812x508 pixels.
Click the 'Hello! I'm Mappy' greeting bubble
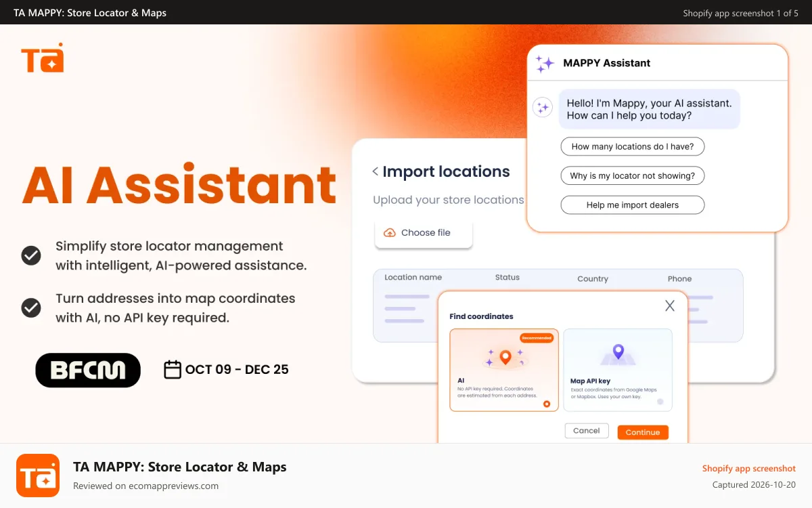point(650,110)
